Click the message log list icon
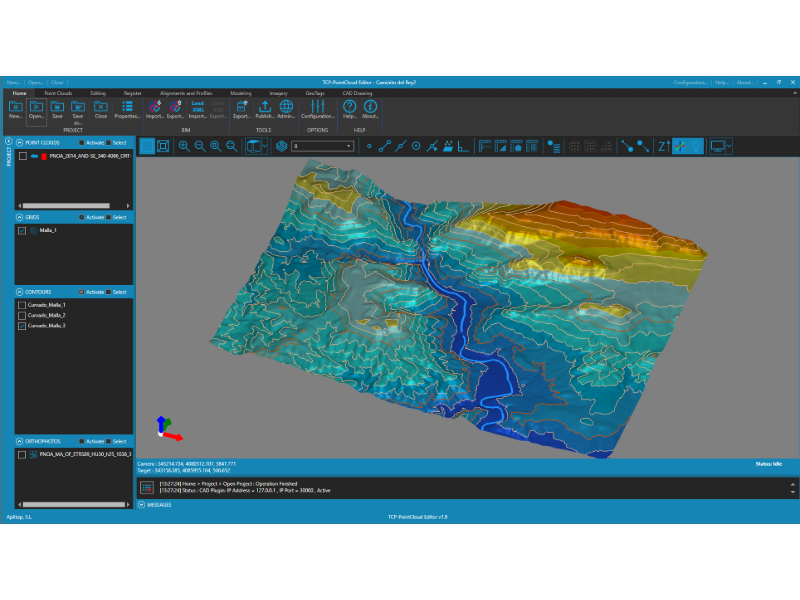This screenshot has height=600, width=800. [147, 488]
